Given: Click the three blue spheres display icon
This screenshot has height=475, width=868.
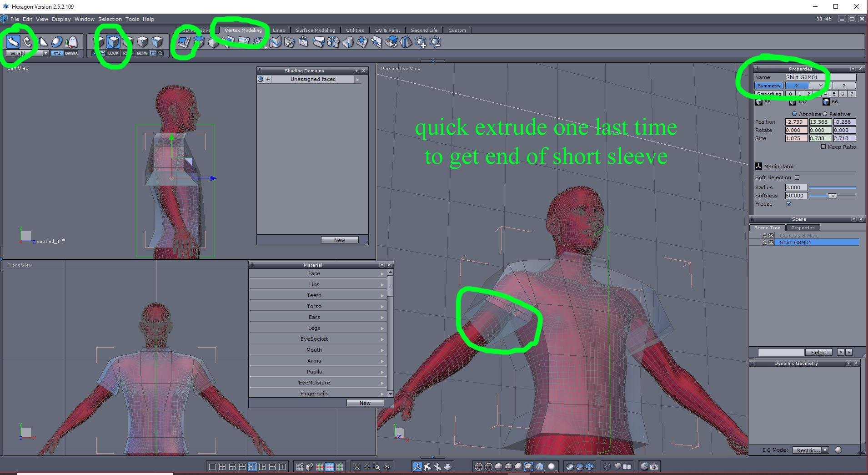Looking at the screenshot, I should pyautogui.click(x=590, y=467).
